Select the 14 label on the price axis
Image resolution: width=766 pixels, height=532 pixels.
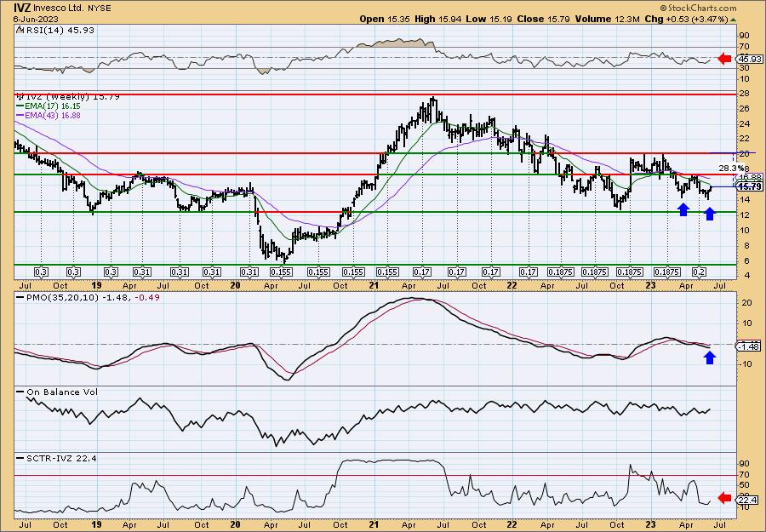[744, 199]
